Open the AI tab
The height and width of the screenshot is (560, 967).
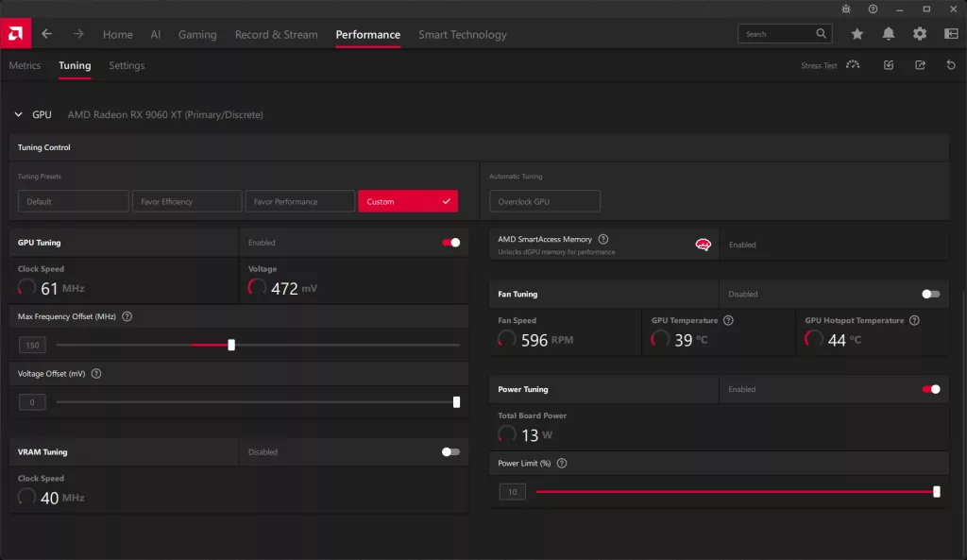[156, 35]
